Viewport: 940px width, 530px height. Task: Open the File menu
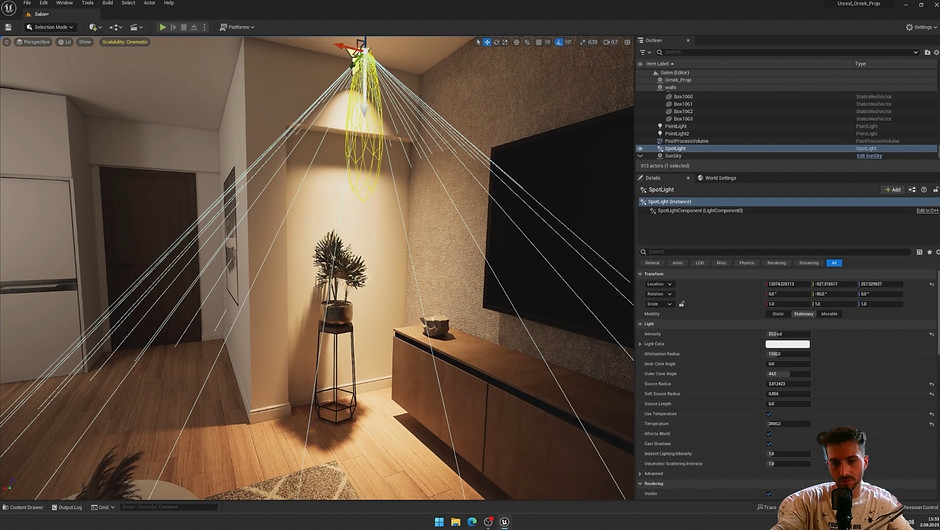[x=27, y=3]
